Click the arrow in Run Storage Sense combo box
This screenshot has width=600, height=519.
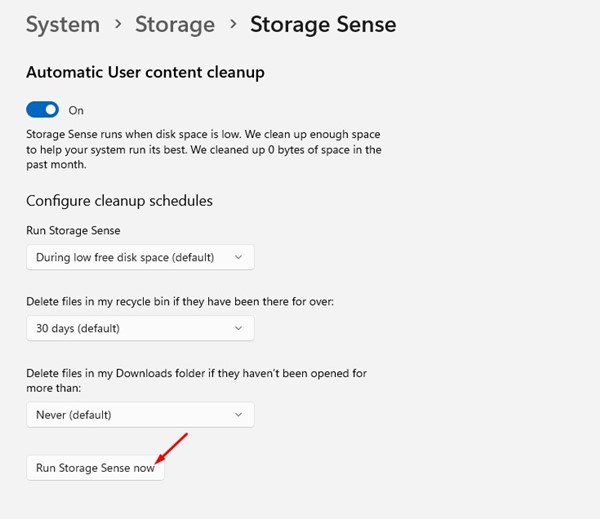click(x=238, y=257)
